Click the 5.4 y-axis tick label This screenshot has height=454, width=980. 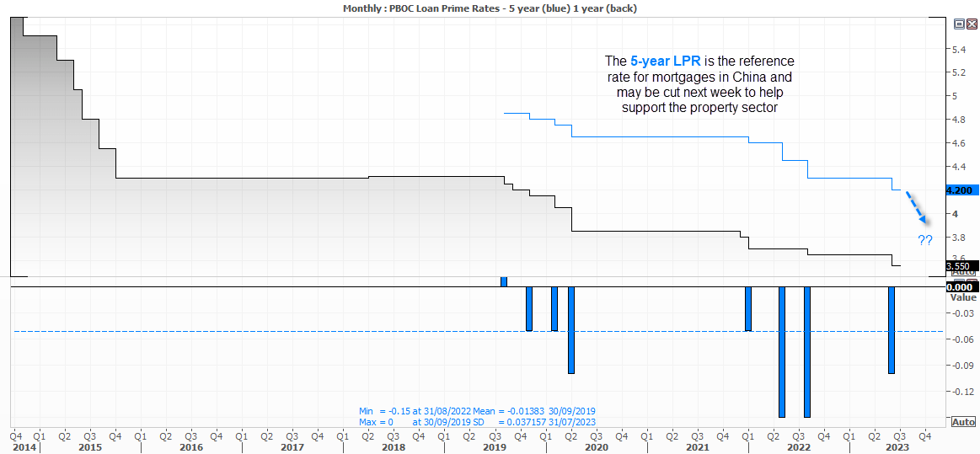pos(958,49)
